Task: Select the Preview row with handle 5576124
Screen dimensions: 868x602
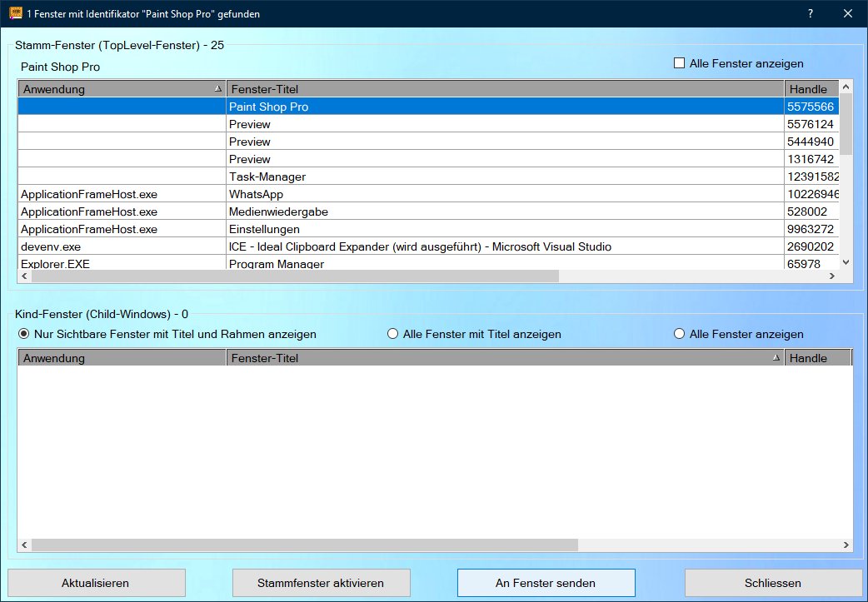Action: (428, 124)
